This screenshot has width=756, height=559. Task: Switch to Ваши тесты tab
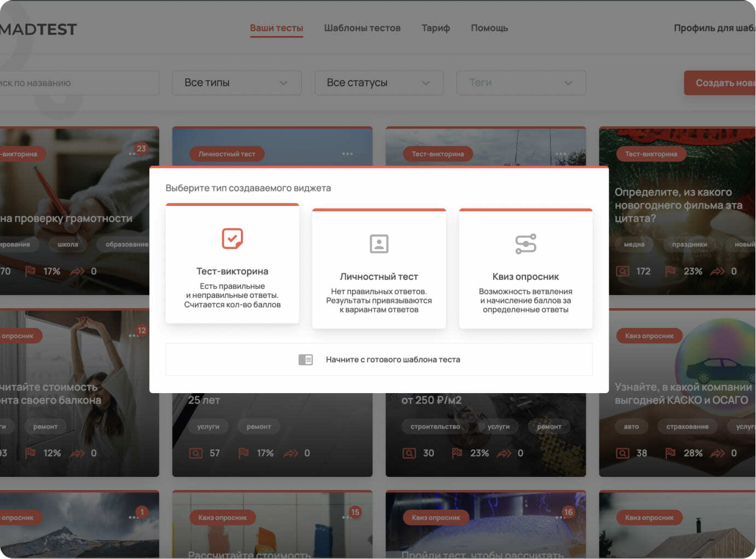pos(276,28)
